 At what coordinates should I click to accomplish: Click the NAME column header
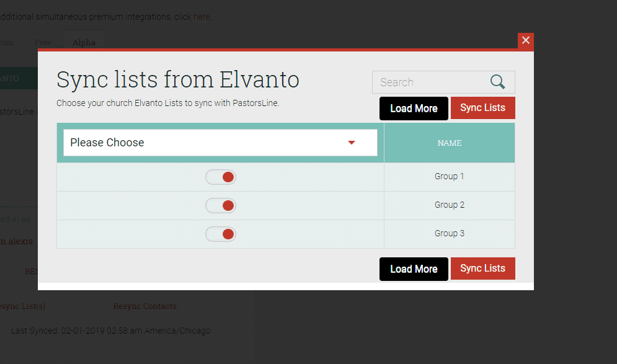pyautogui.click(x=450, y=143)
